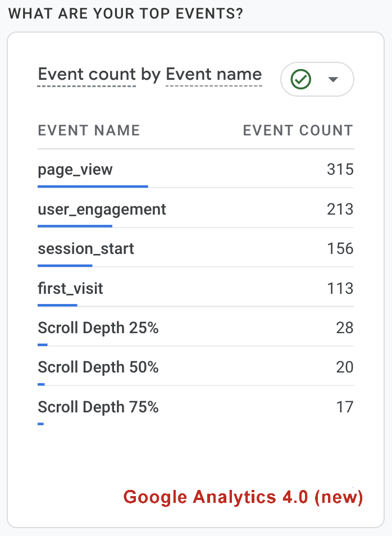392x536 pixels.
Task: Click the EVENT COUNT column header
Action: (298, 131)
